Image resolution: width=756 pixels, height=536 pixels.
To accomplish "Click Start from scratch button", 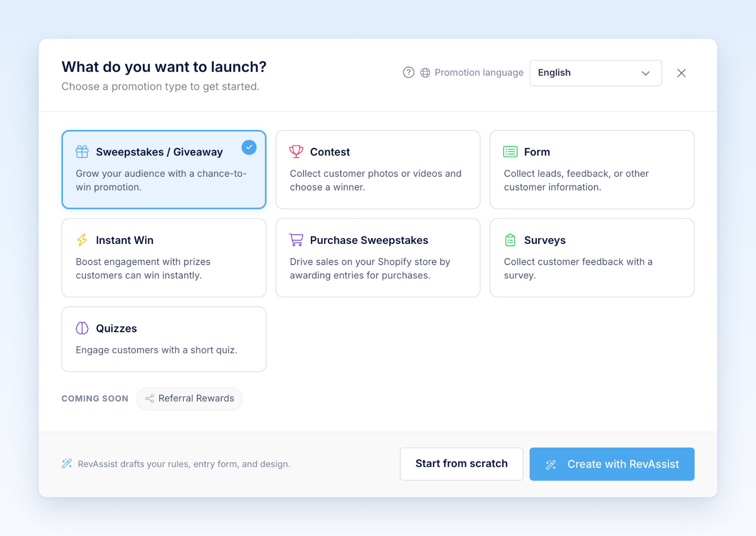I will [x=462, y=464].
